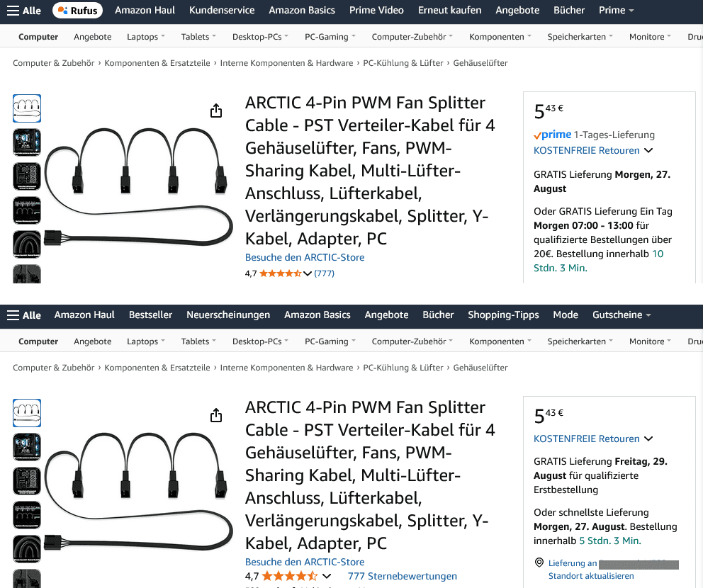Open the Laptops submenu in the upper category bar
This screenshot has width=703, height=588.
coord(145,37)
